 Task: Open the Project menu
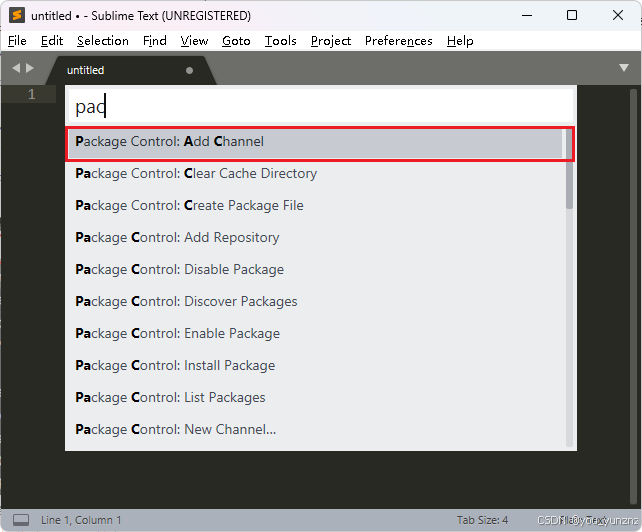pyautogui.click(x=331, y=41)
